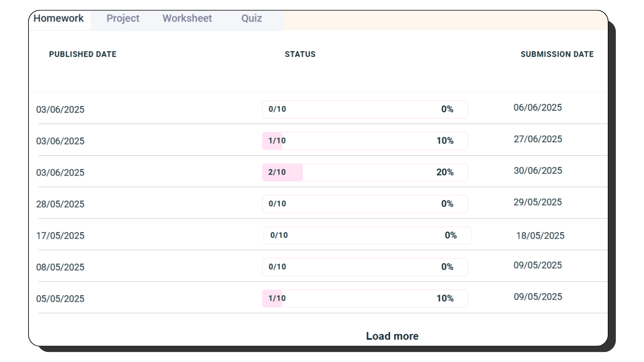
Task: Click the published date 17/05/2025
Action: (x=60, y=236)
